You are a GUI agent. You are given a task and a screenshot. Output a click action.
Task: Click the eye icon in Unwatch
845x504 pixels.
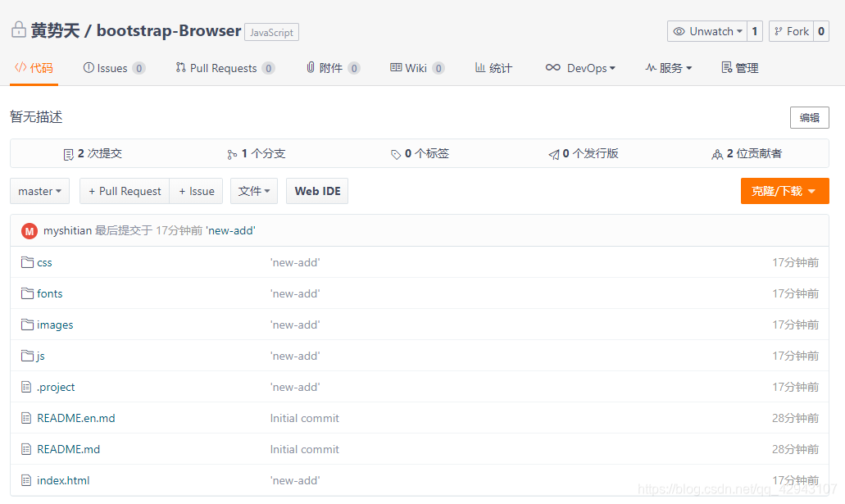(x=679, y=31)
